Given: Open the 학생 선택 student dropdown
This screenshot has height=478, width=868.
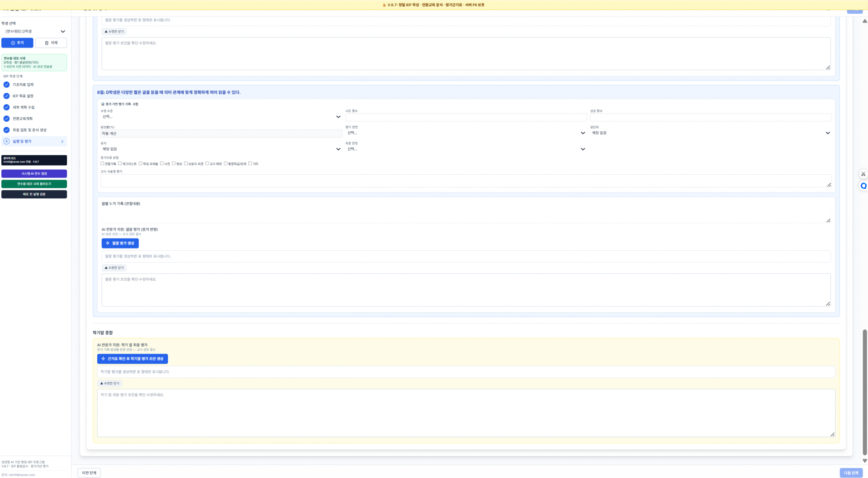Looking at the screenshot, I should (34, 31).
